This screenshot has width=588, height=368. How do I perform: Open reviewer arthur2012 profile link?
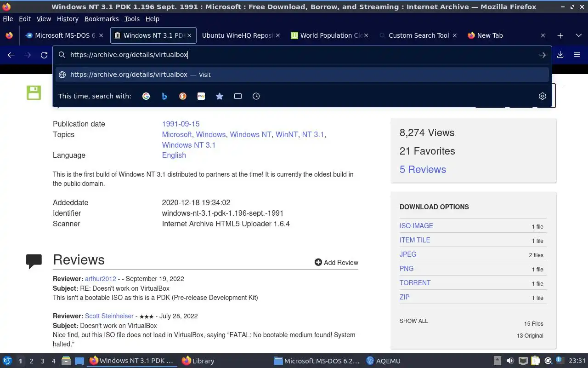point(101,279)
